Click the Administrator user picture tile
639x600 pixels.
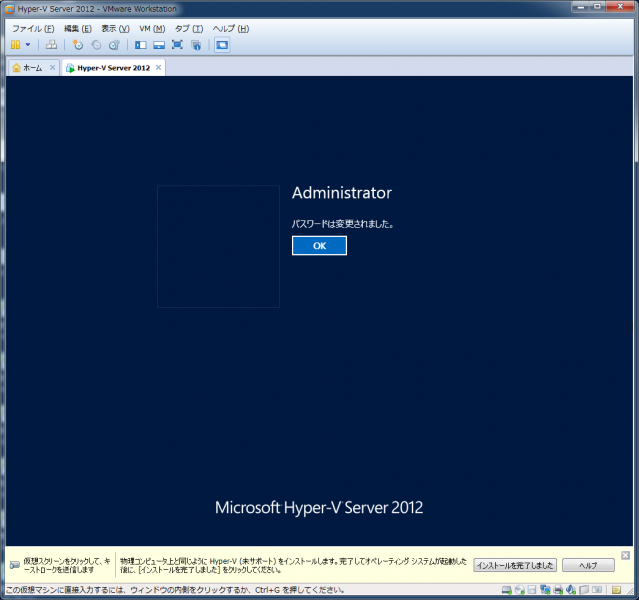(218, 246)
